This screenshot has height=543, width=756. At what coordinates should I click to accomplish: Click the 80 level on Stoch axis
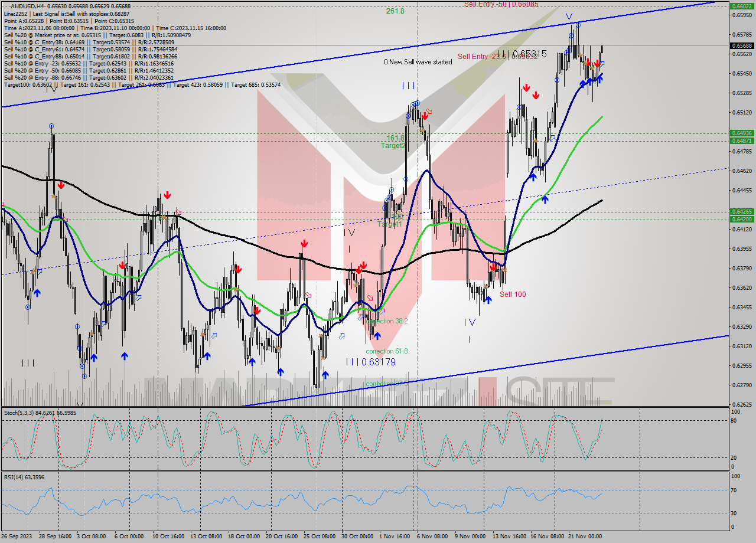coord(734,421)
